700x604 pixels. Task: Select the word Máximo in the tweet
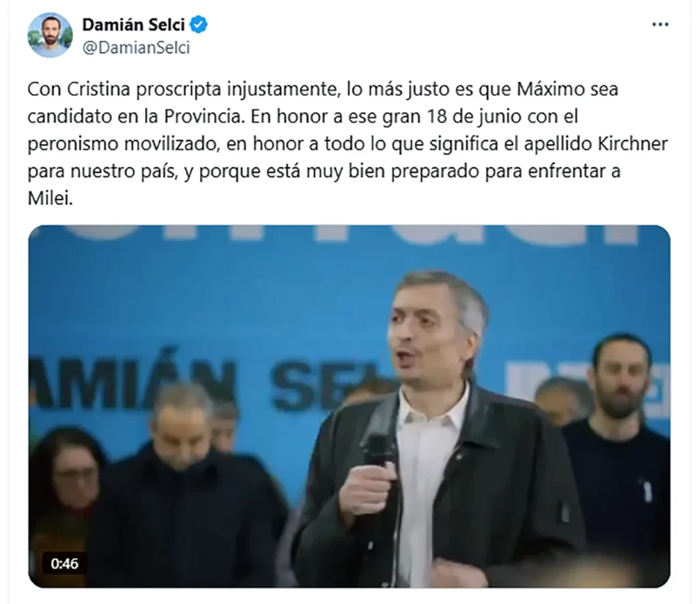coord(550,90)
